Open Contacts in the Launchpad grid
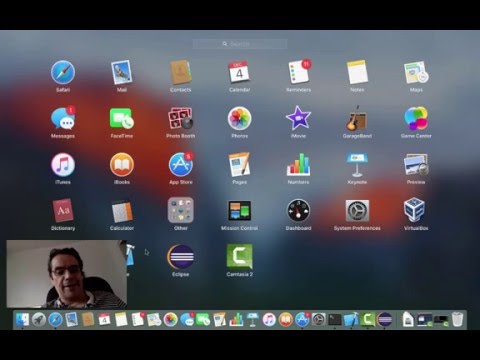480x360 pixels. point(180,72)
